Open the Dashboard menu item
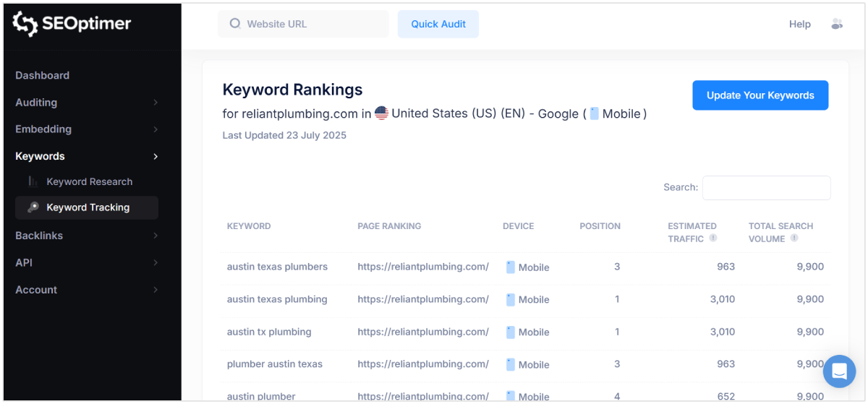Viewport: 868px width, 404px height. point(43,75)
